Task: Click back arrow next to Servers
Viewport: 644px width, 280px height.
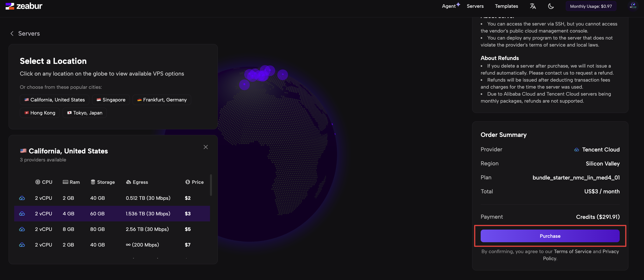Action: click(12, 33)
